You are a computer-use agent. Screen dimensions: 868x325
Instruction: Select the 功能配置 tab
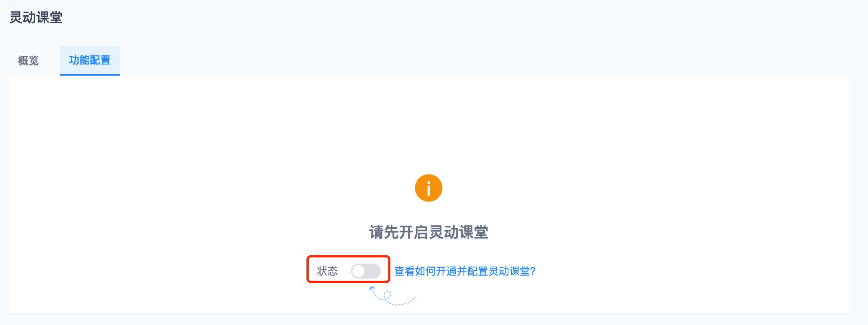tap(90, 60)
